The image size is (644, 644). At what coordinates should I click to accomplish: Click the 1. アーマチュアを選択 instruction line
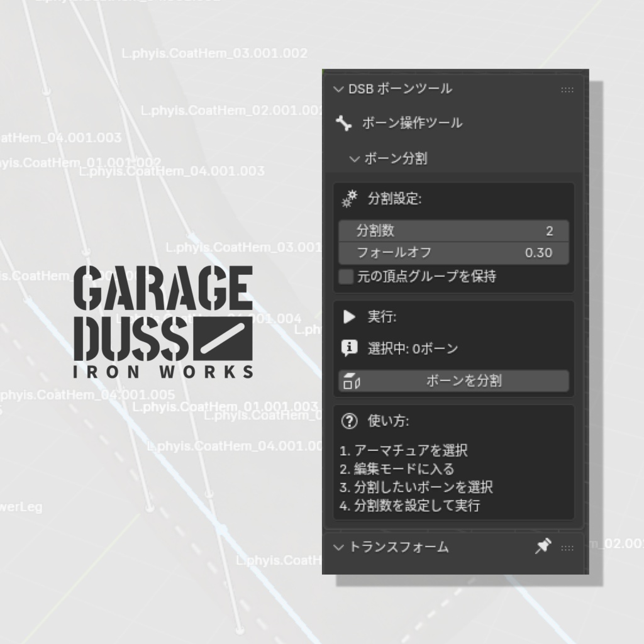(x=403, y=450)
